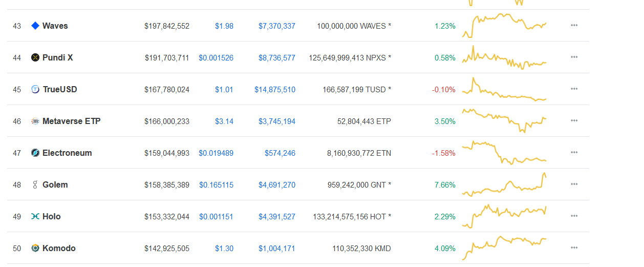Open the Electroneum price sparkline chart
The height and width of the screenshot is (267, 644).
[504, 153]
